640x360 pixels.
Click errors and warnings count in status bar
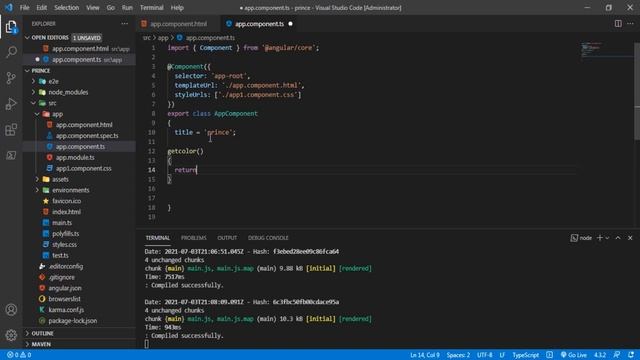pos(19,355)
